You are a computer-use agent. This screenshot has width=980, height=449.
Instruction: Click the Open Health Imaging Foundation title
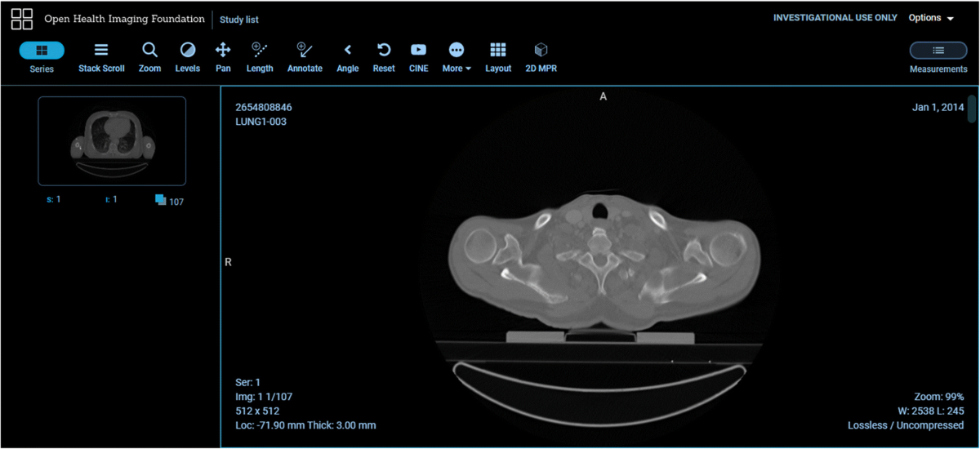point(124,19)
